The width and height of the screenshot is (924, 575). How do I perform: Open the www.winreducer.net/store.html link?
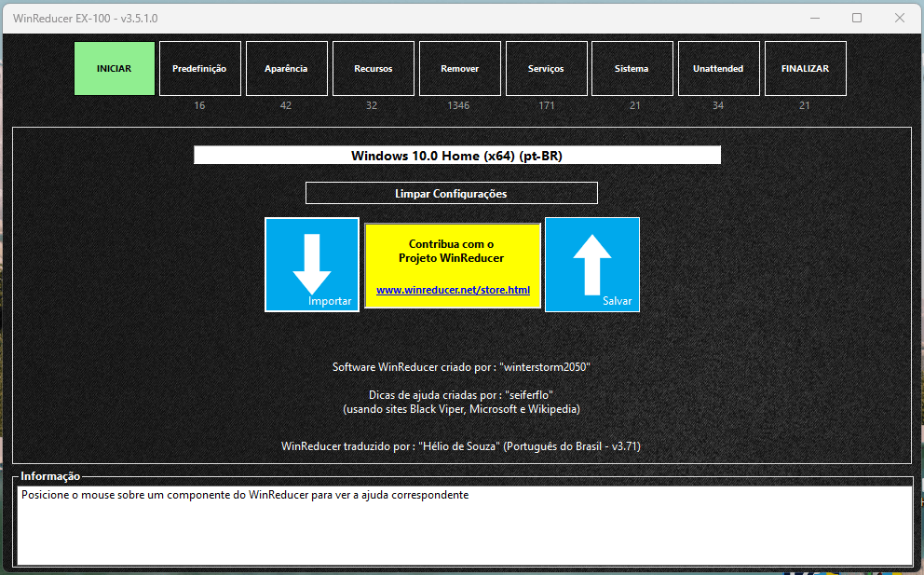[x=453, y=290]
